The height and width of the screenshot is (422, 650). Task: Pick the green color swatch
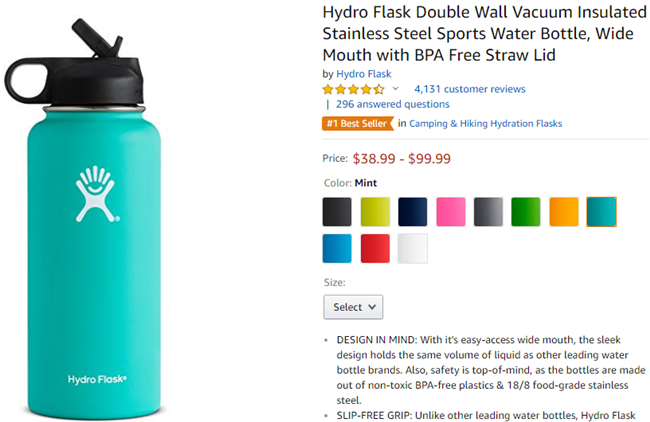(526, 212)
